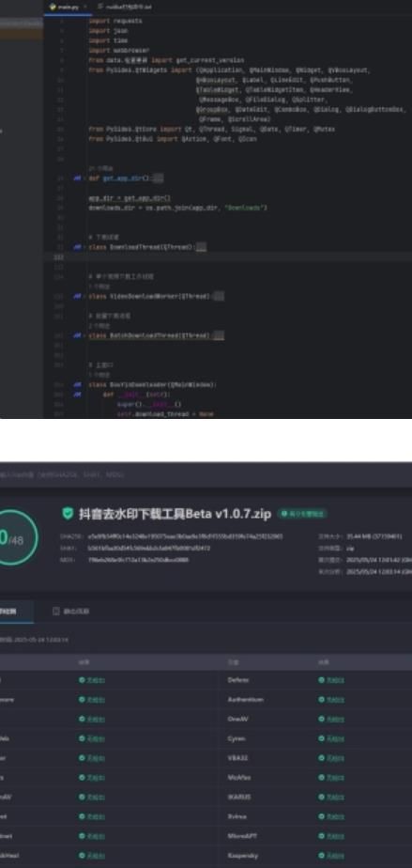Select the SHA256 hash value
This screenshot has height=868, width=412.
185,536
